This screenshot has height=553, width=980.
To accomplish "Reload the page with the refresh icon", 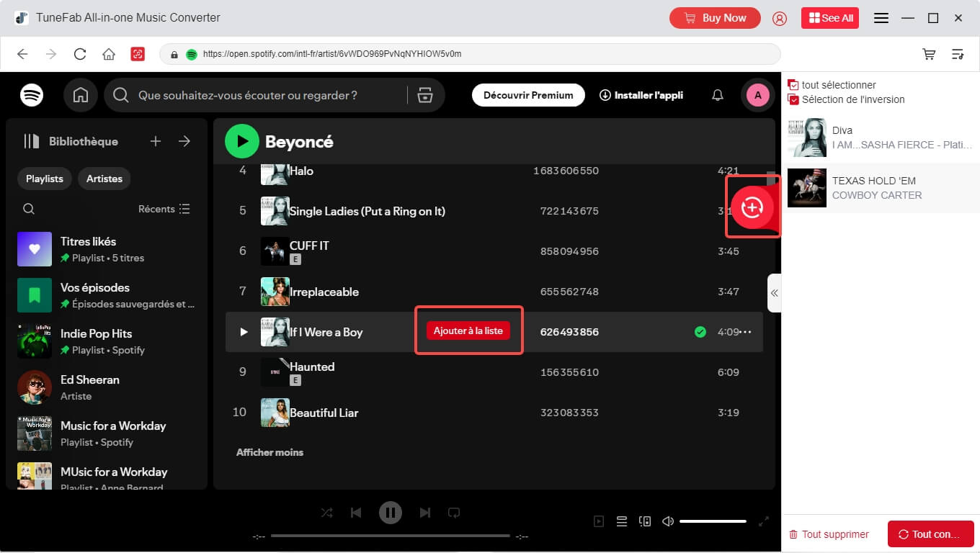I will [80, 54].
